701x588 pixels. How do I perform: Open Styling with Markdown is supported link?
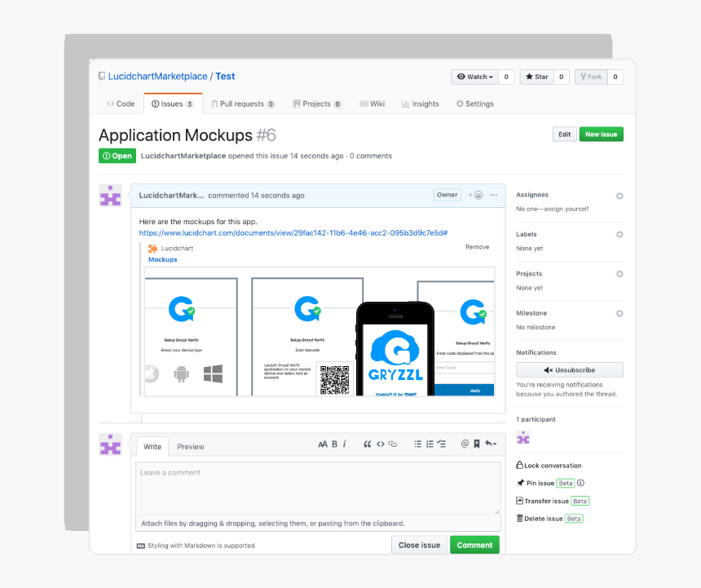point(201,546)
